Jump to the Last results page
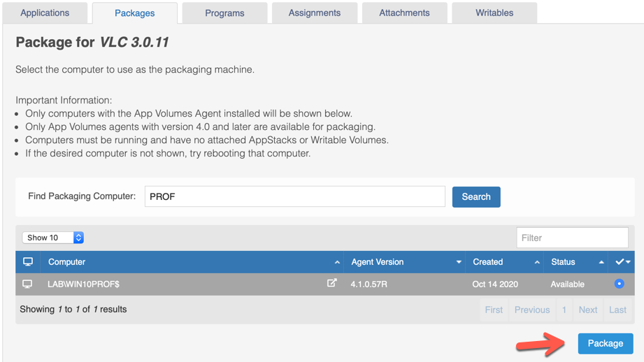Image resolution: width=644 pixels, height=362 pixels. pos(617,310)
